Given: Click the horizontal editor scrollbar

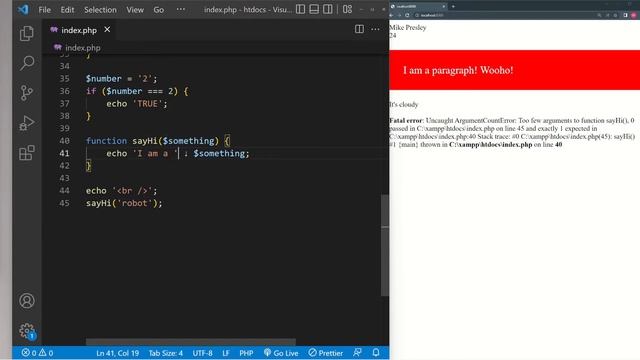Looking at the screenshot, I should pos(191,342).
